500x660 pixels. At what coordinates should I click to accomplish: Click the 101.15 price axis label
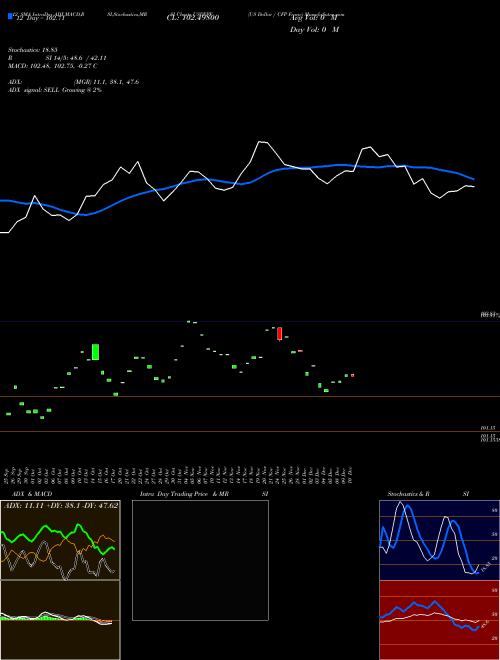[x=488, y=428]
